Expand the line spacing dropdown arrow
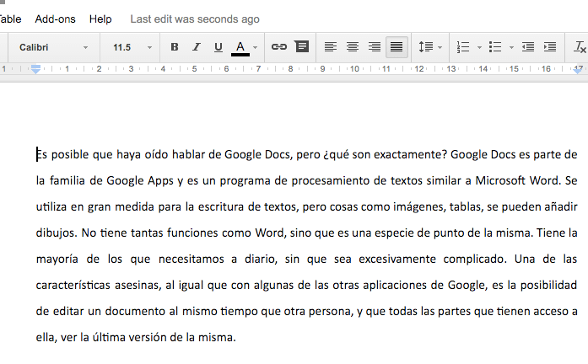This screenshot has width=588, height=364. click(x=440, y=47)
